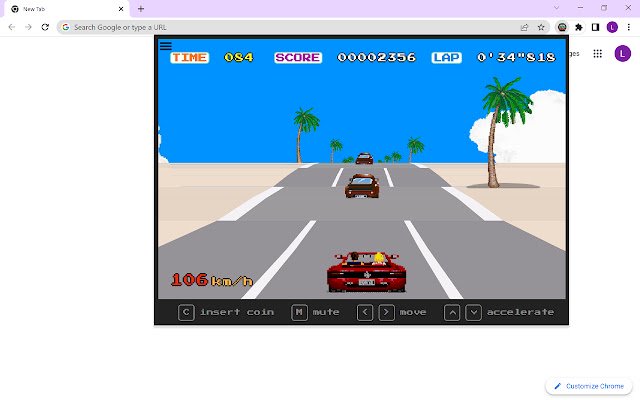Open the hamburger menu in the game popup

pyautogui.click(x=166, y=46)
